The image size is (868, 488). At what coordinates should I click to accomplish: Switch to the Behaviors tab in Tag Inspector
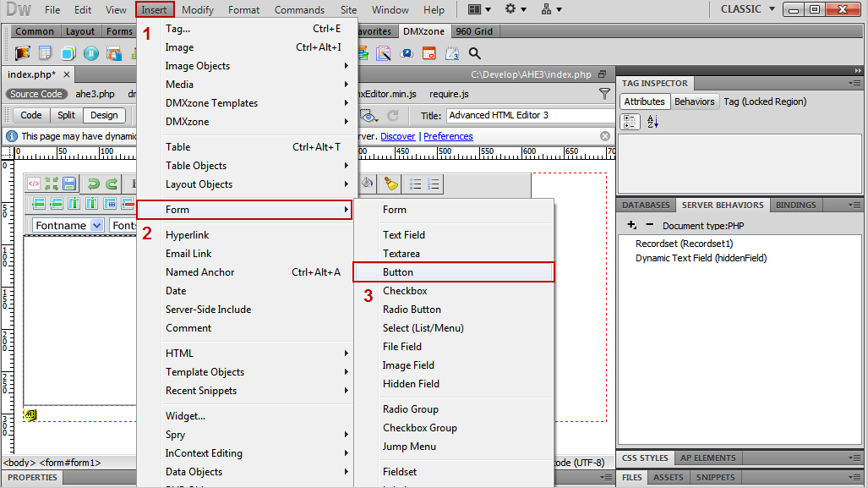[x=694, y=102]
